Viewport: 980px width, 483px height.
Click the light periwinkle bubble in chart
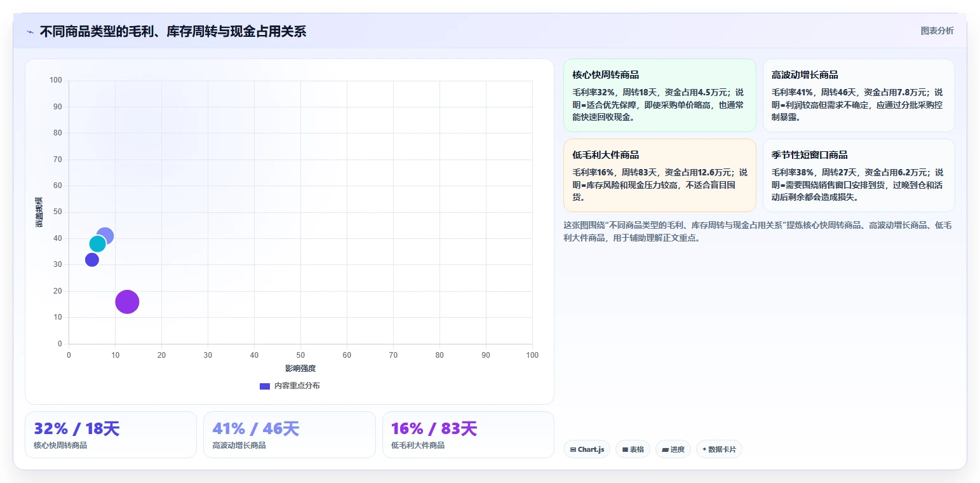105,236
